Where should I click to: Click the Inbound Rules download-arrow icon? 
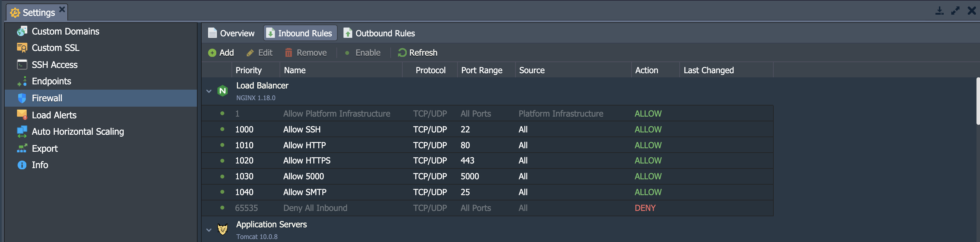click(x=270, y=33)
